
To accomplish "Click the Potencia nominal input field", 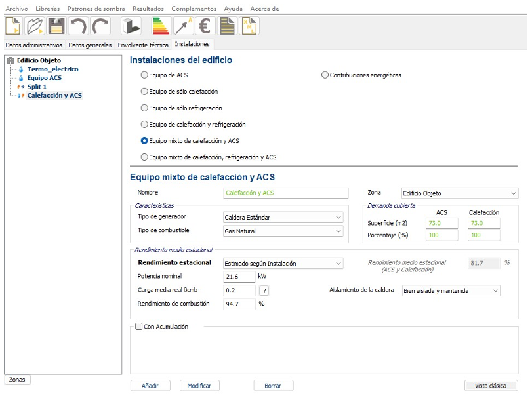I will [x=239, y=277].
